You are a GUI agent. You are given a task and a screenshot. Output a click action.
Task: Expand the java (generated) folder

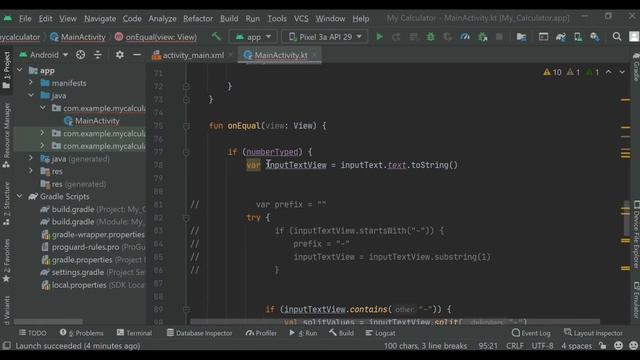[31, 158]
